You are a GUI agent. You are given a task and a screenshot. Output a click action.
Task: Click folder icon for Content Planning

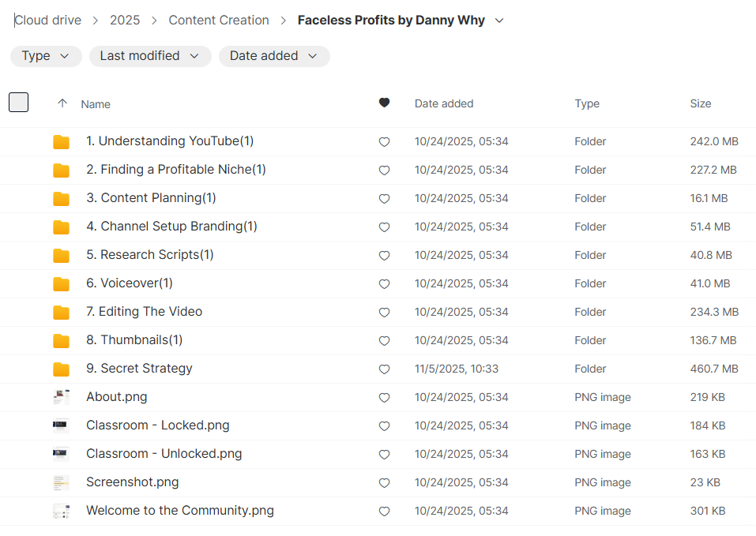(x=61, y=199)
